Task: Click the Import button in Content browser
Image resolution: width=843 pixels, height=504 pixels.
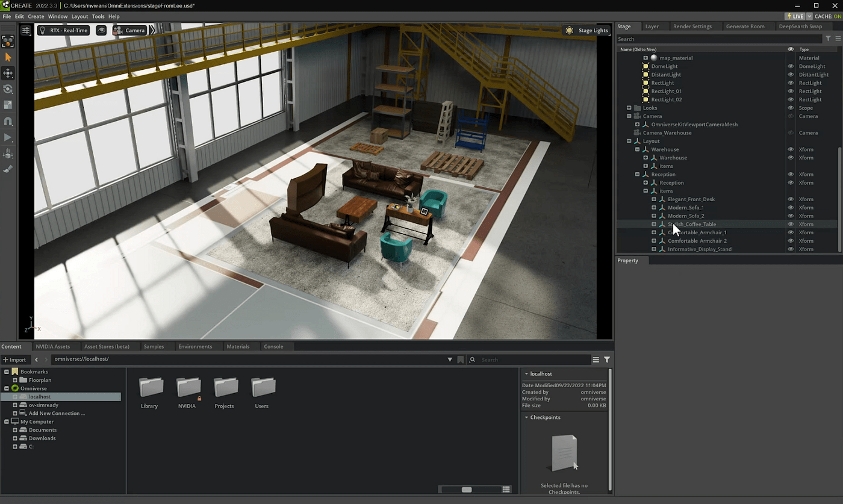Action: 16,359
